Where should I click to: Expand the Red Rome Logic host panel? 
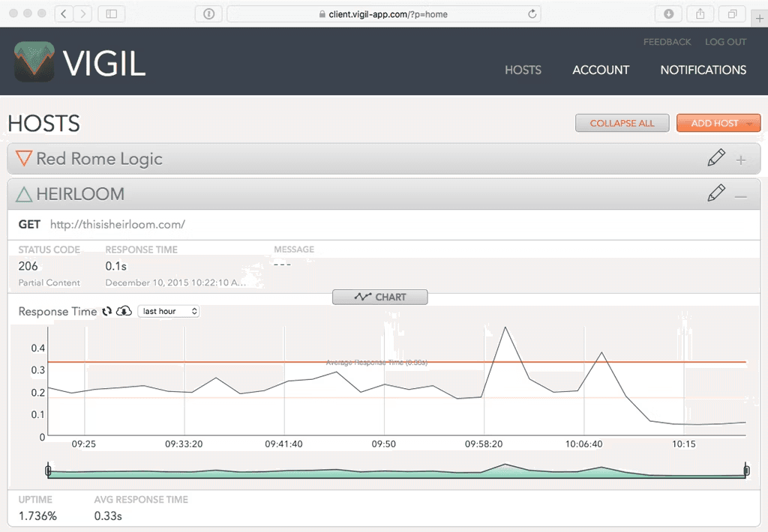[x=742, y=158]
